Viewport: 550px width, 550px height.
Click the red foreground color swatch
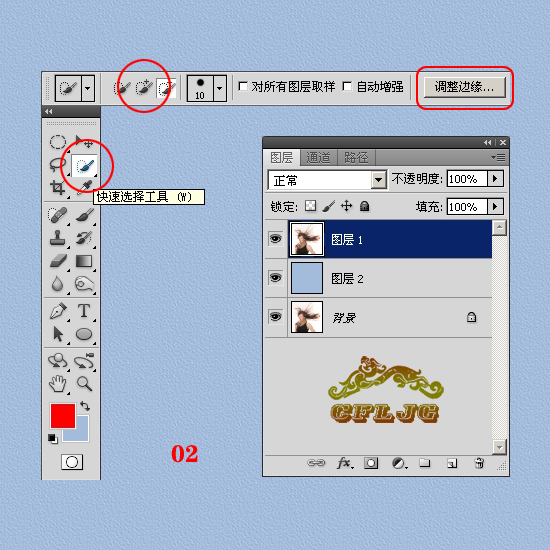coord(63,416)
